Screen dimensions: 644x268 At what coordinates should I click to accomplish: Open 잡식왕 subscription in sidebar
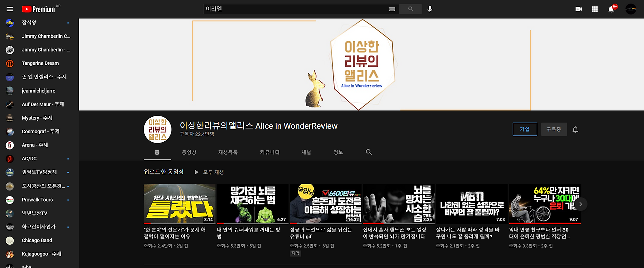point(38,23)
